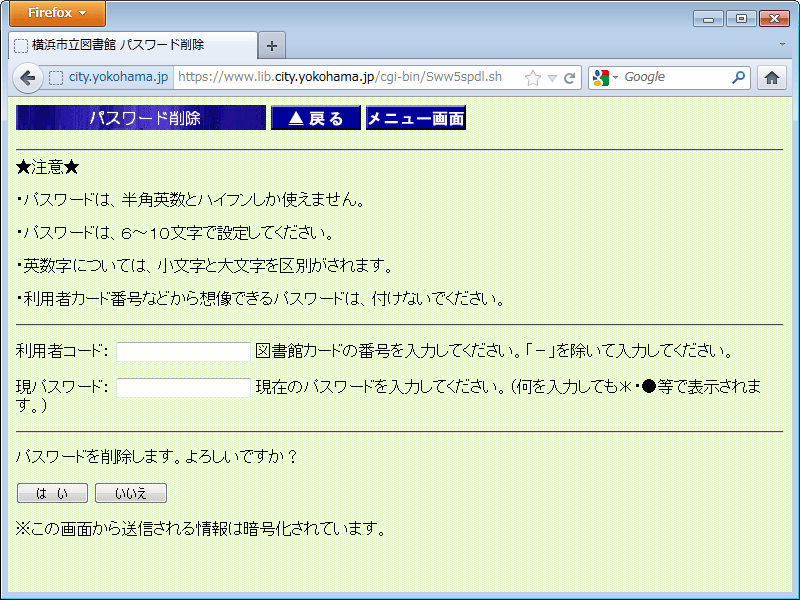The width and height of the screenshot is (800, 600).
Task: Bookmark this page with the star icon
Action: click(533, 78)
